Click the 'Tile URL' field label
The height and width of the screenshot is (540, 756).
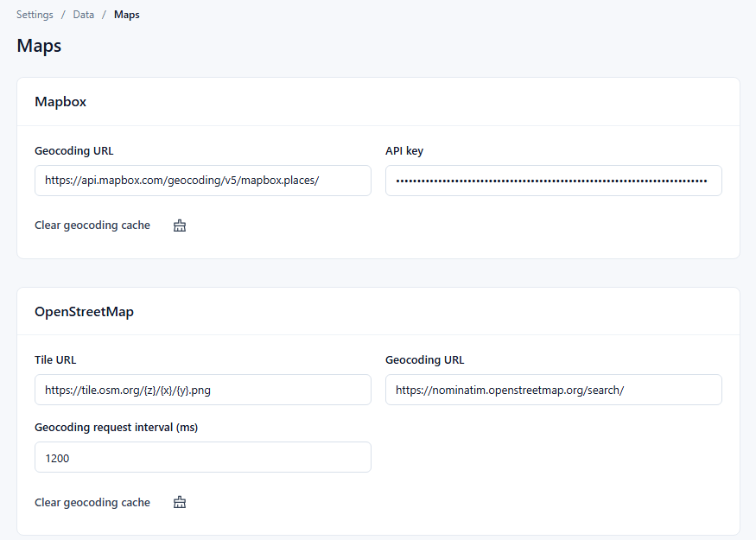tap(55, 360)
